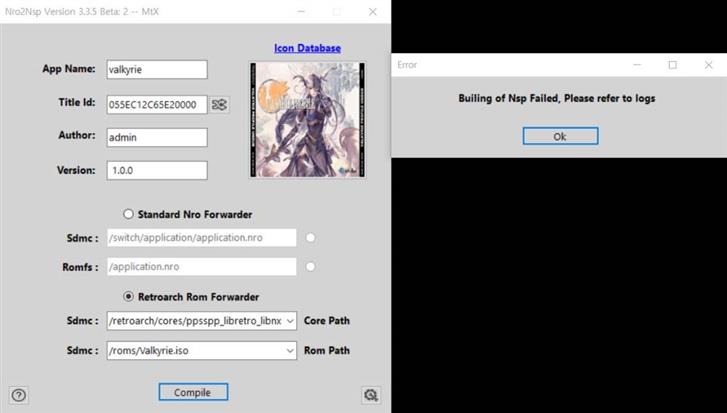This screenshot has height=413, width=727.
Task: Expand the Rom Path dropdown
Action: tap(290, 350)
